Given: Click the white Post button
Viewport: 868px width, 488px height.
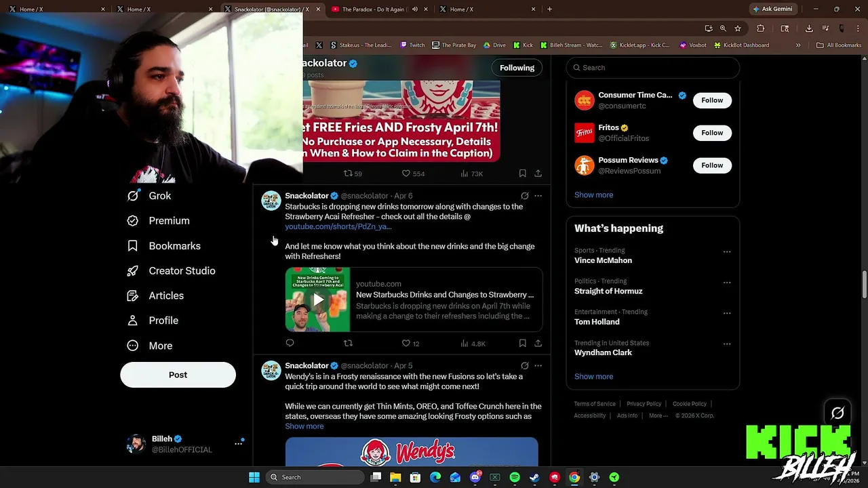Looking at the screenshot, I should tap(178, 375).
